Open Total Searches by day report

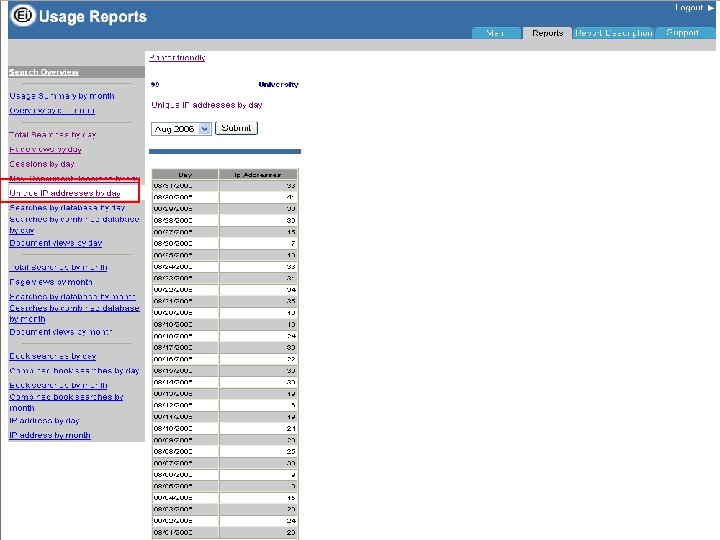point(53,135)
